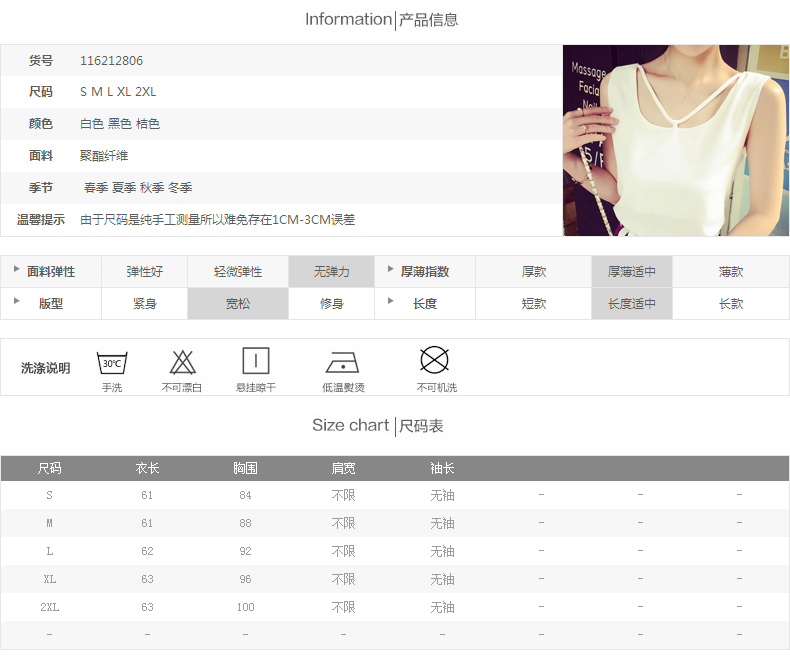790x669 pixels.
Task: Click the no-machine-wash circle icon
Action: [434, 360]
